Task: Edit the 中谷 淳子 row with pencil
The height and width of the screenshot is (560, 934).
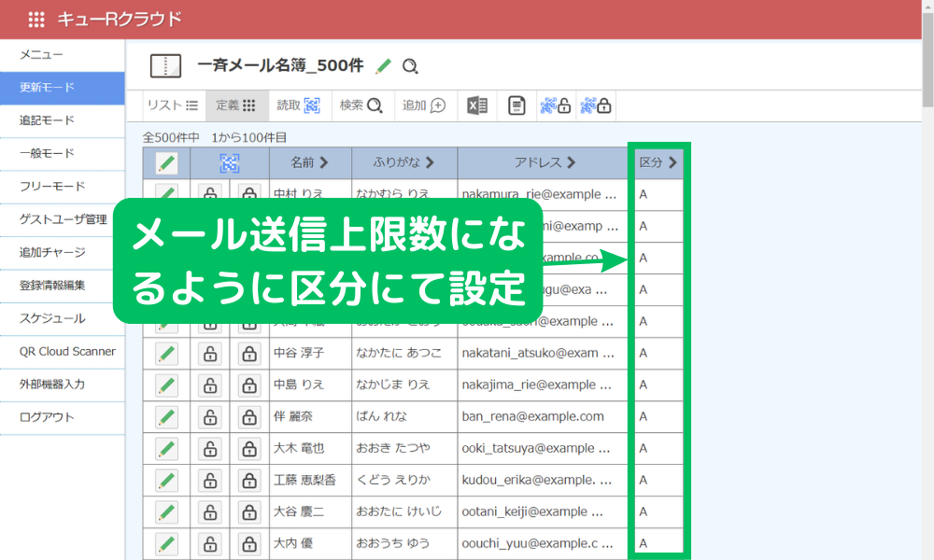Action: click(167, 354)
